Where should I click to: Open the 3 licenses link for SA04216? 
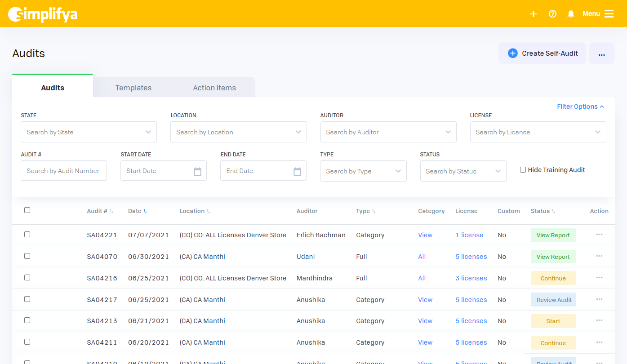pos(471,278)
